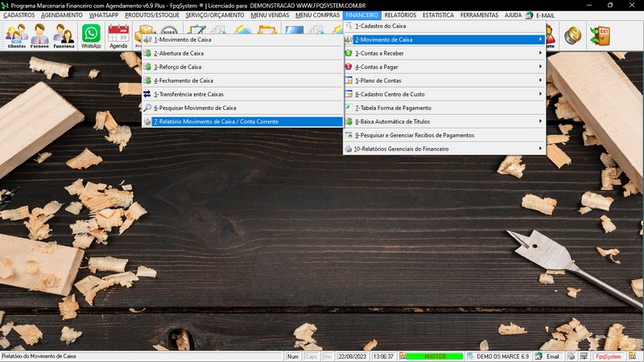
Task: Open the FERRAMENTAS menu
Action: click(479, 15)
